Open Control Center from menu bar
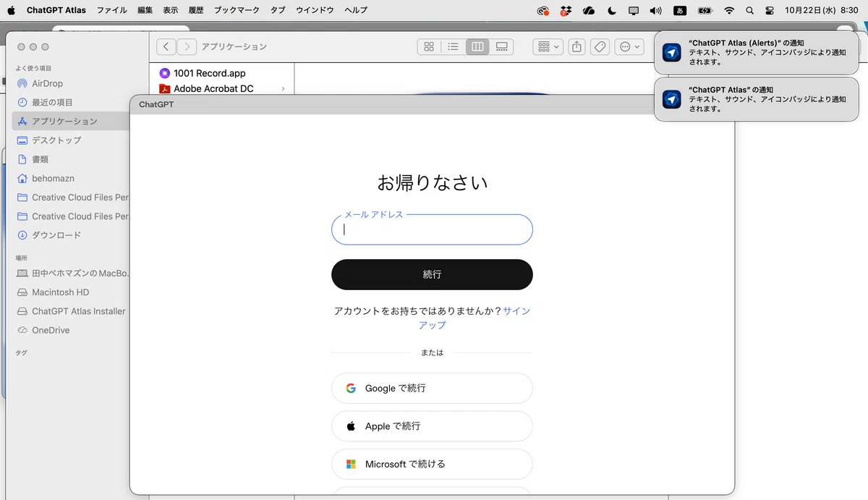868x500 pixels. (769, 10)
